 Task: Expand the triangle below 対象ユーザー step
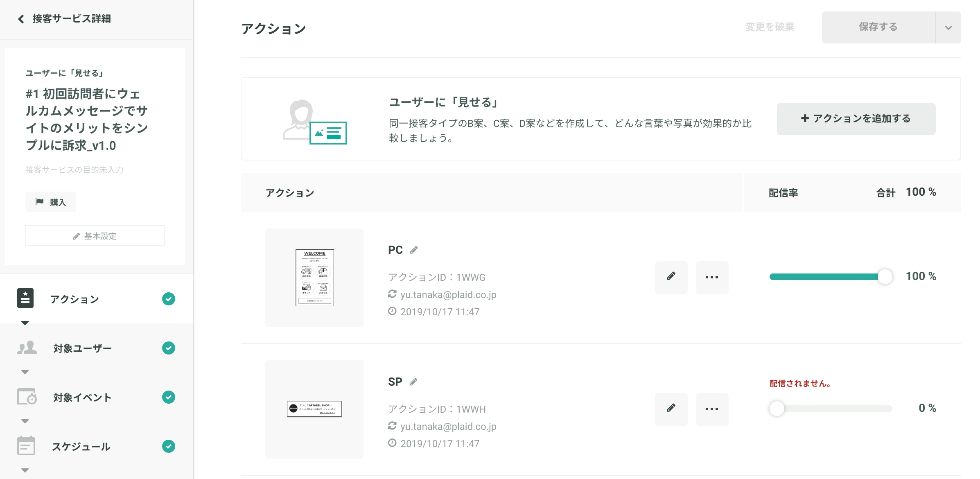pyautogui.click(x=25, y=372)
